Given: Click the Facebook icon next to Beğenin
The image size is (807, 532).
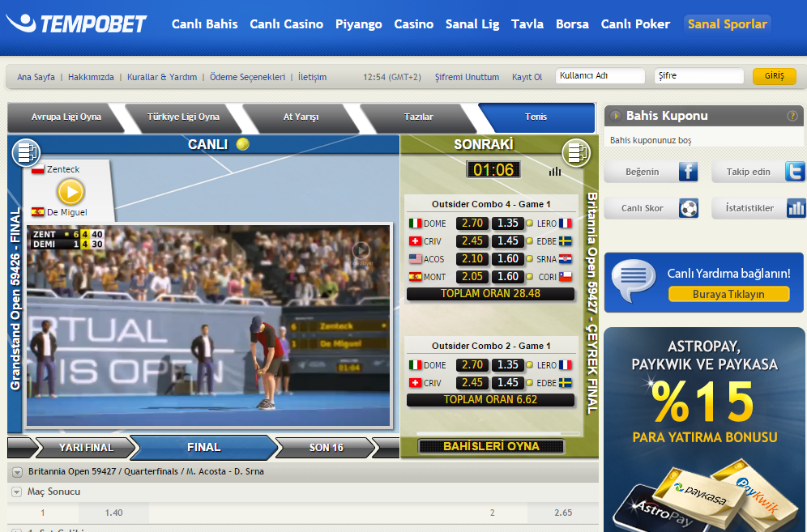Looking at the screenshot, I should click(688, 172).
